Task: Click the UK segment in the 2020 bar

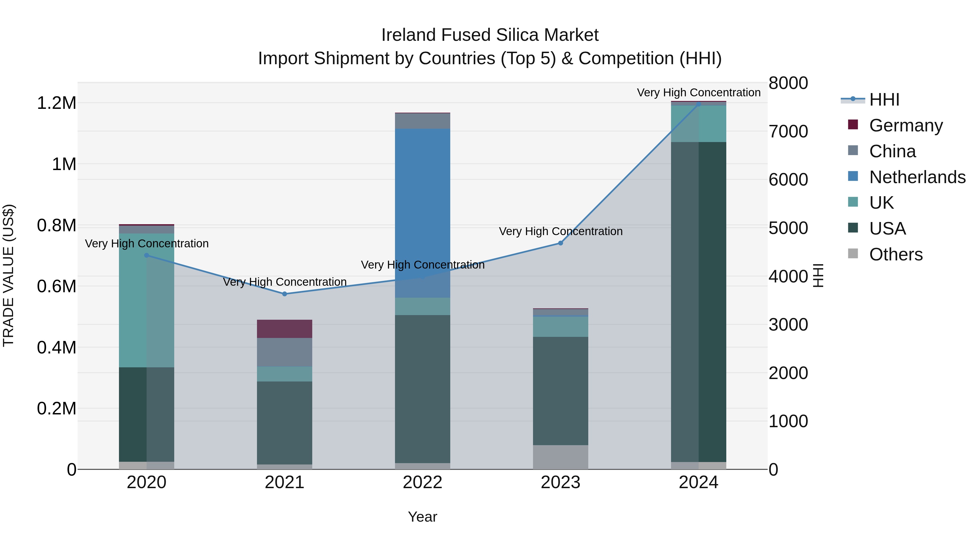Action: click(x=146, y=300)
